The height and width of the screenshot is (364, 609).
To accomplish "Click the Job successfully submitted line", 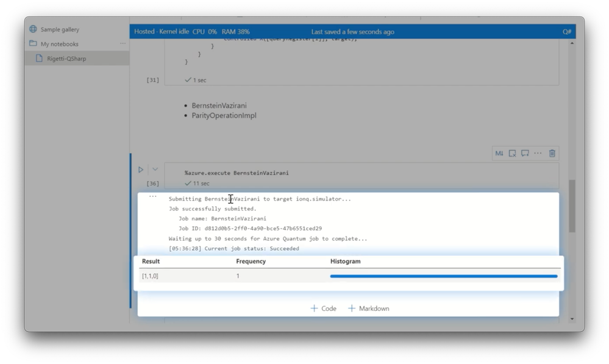I will pyautogui.click(x=213, y=209).
